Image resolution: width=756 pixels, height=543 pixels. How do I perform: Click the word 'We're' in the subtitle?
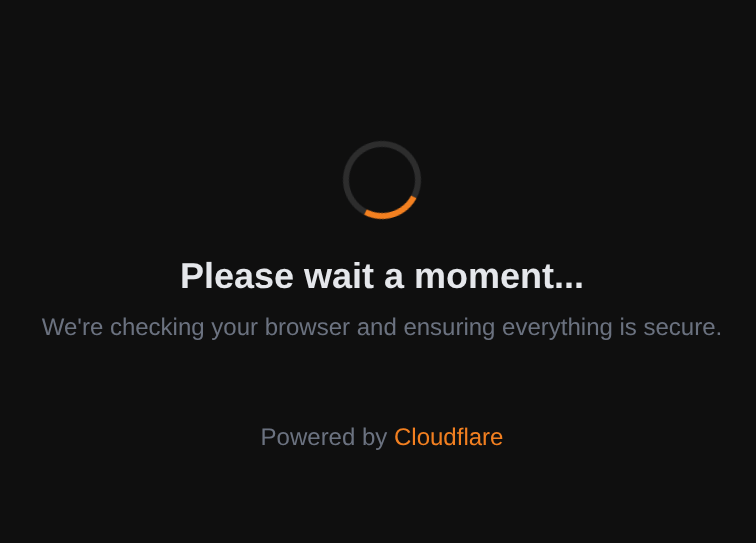coord(72,327)
